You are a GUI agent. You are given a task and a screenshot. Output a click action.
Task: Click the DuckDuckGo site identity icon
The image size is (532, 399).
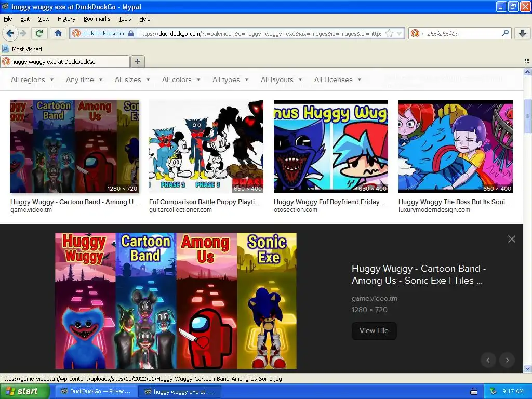click(x=76, y=33)
